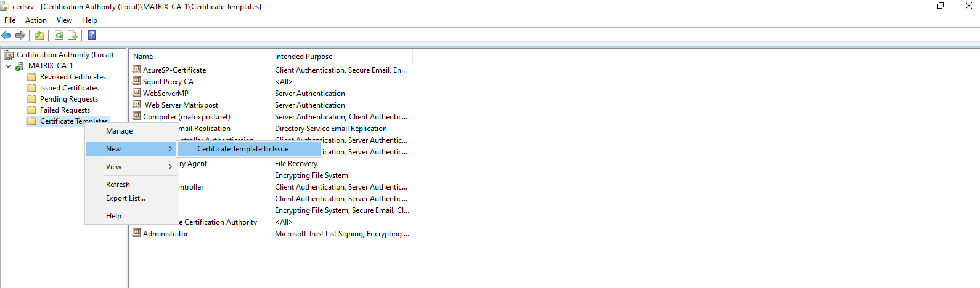This screenshot has height=288, width=980.
Task: Open the Action menu
Action: pyautogui.click(x=36, y=20)
